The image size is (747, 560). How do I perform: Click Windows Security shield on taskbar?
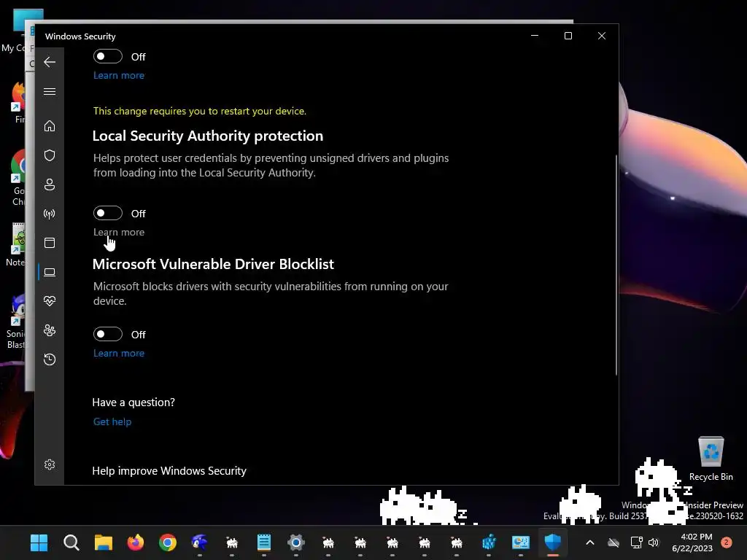click(553, 542)
